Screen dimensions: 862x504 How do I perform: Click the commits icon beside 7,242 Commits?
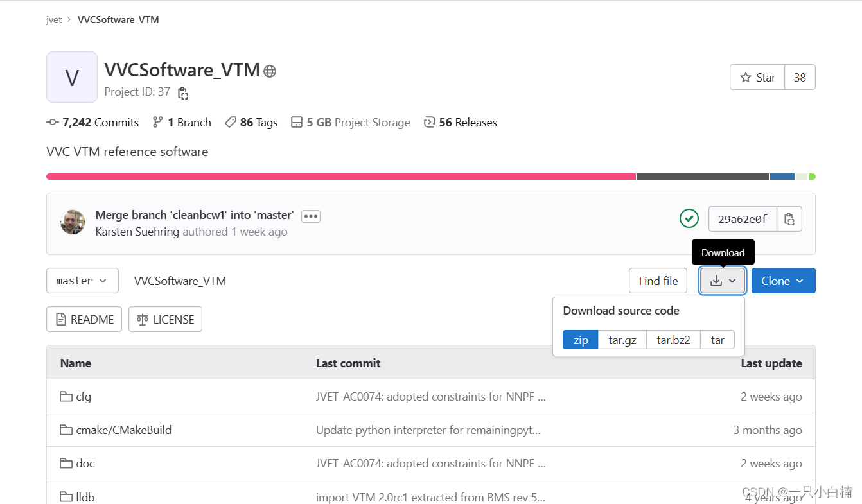pyautogui.click(x=53, y=123)
